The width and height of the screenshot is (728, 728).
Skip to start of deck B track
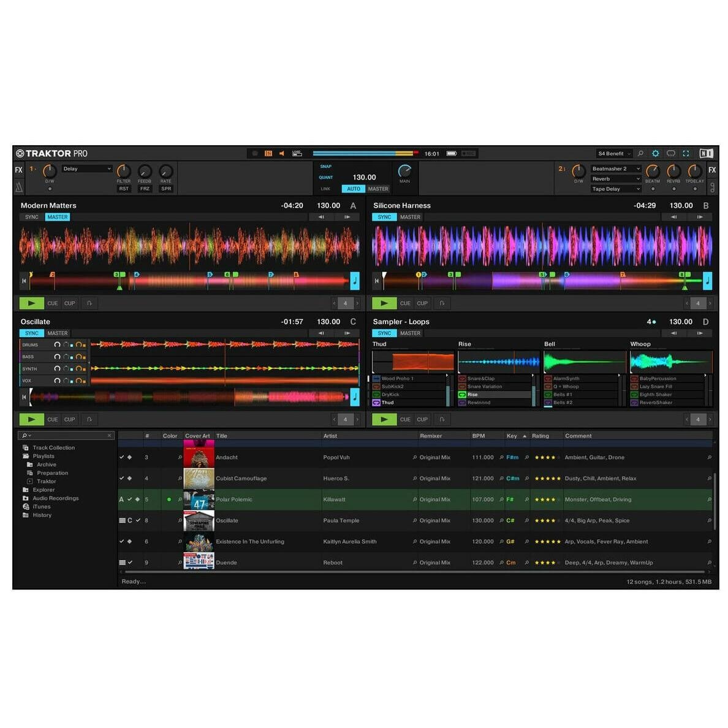tap(376, 281)
